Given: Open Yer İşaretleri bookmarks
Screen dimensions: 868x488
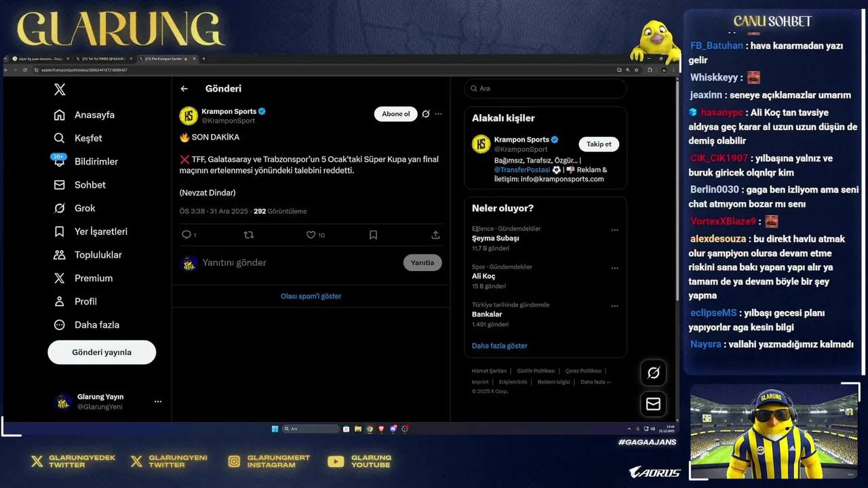Looking at the screenshot, I should pyautogui.click(x=91, y=232).
